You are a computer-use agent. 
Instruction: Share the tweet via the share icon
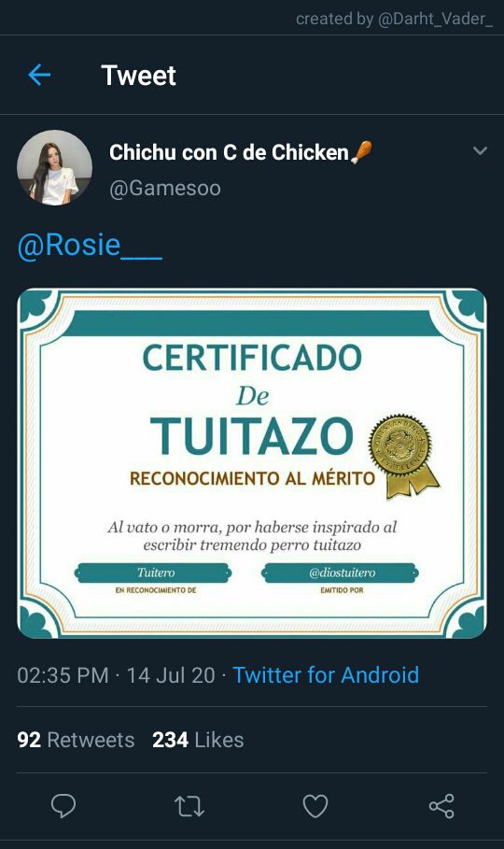click(x=441, y=806)
